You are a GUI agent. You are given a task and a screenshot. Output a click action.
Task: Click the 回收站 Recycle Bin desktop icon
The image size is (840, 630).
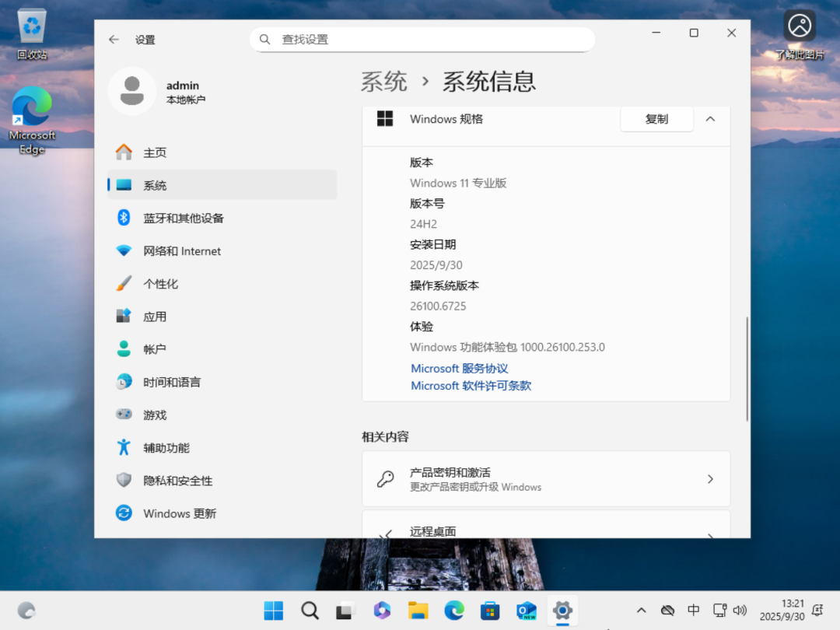(32, 34)
